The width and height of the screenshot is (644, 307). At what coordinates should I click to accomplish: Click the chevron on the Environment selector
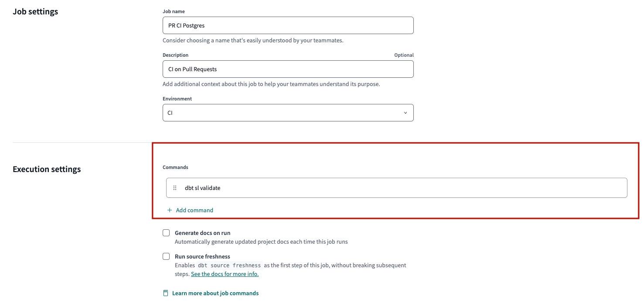(x=405, y=112)
